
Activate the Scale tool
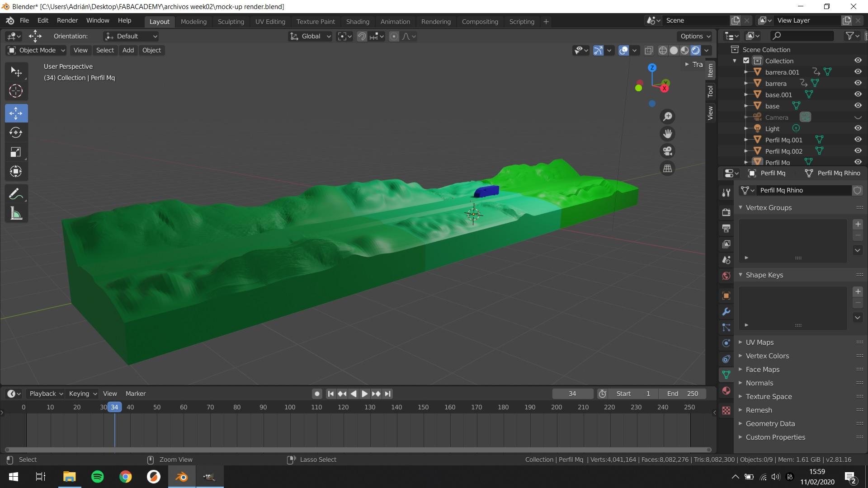[16, 152]
